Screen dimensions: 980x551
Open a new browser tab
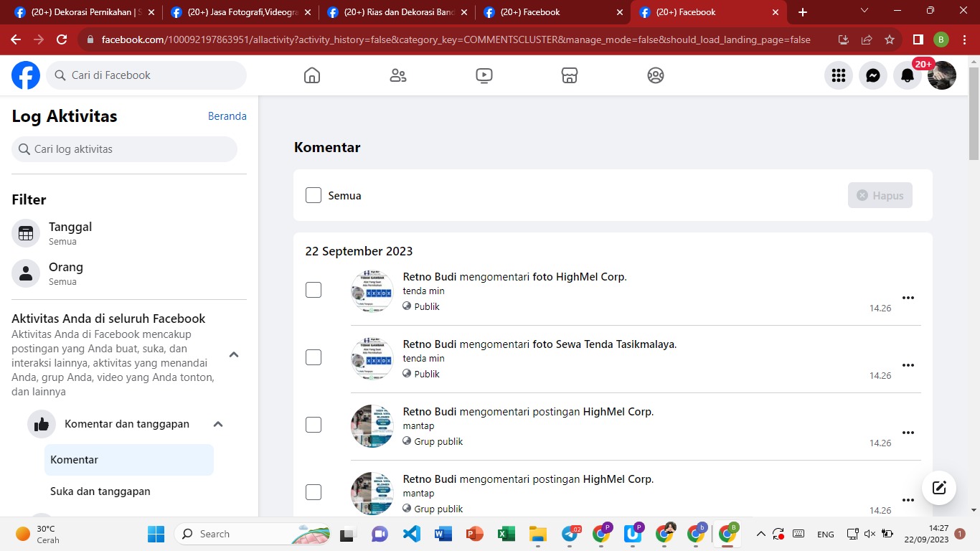coord(803,12)
